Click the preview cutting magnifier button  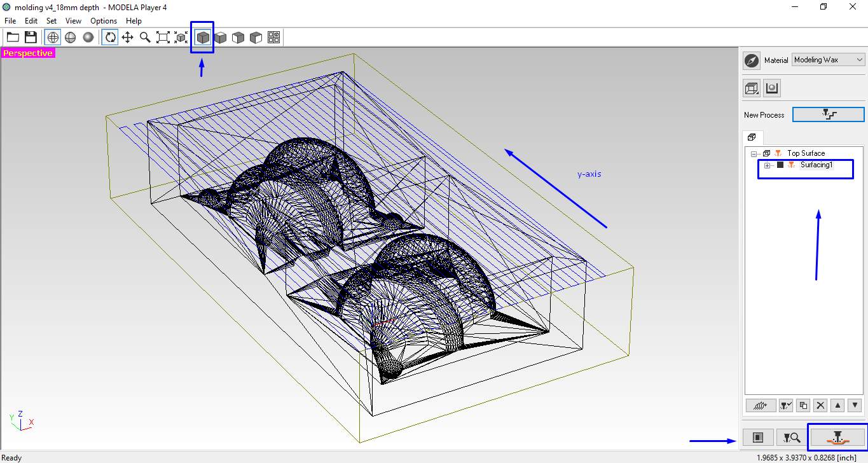coord(792,438)
